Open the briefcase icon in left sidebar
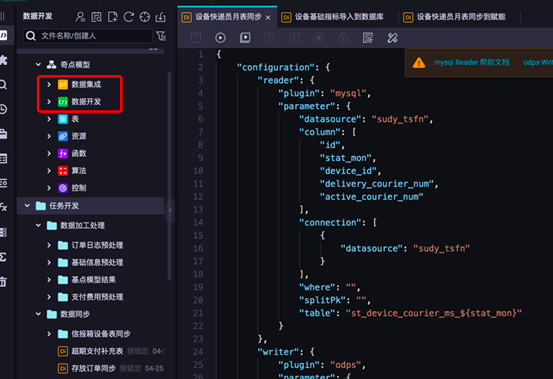 4,134
